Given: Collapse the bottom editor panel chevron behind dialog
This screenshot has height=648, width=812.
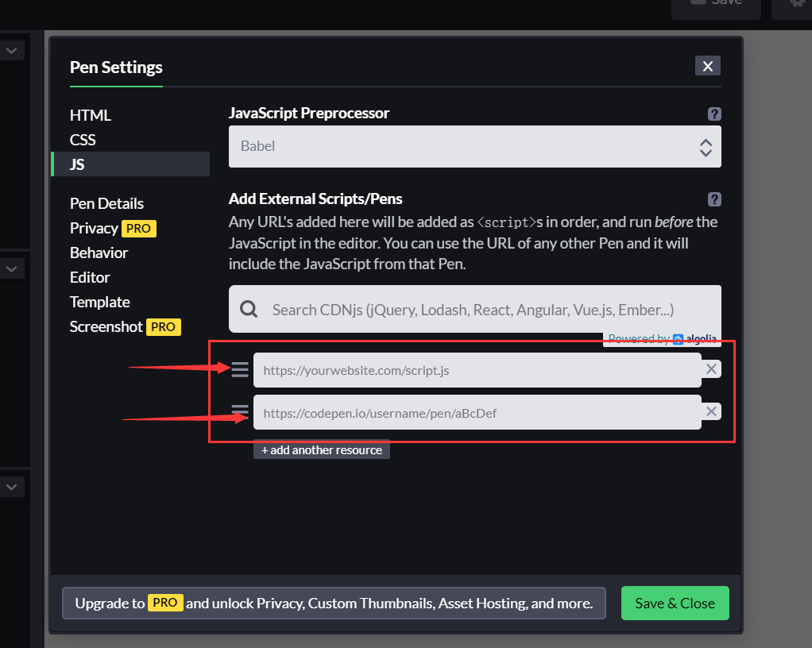Looking at the screenshot, I should [x=11, y=487].
